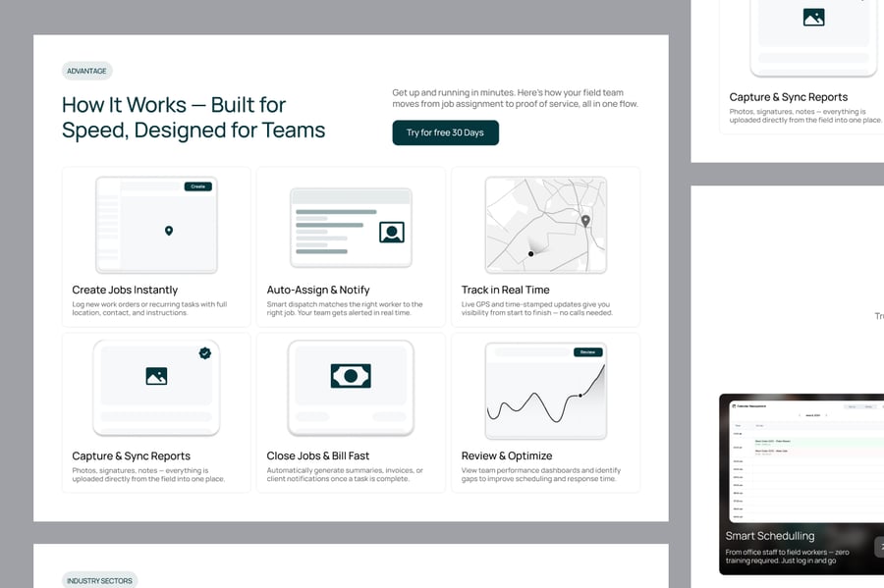The height and width of the screenshot is (588, 884).
Task: Click picture icon in top-right cropped phone mockup
Action: point(813,17)
